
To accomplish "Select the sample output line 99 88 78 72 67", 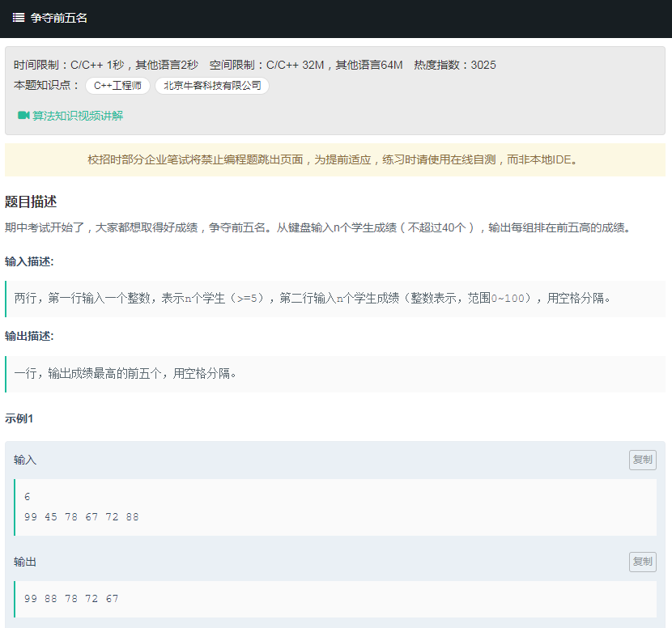I will point(73,598).
